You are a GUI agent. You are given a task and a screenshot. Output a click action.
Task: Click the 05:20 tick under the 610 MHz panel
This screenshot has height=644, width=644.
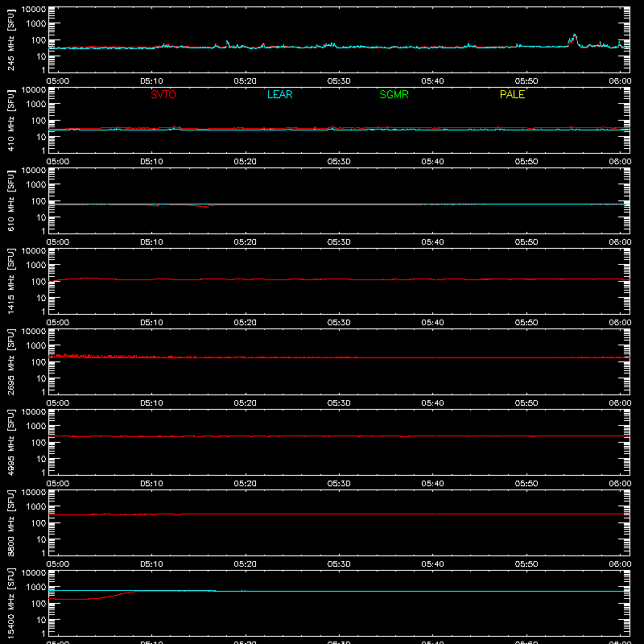(x=246, y=242)
